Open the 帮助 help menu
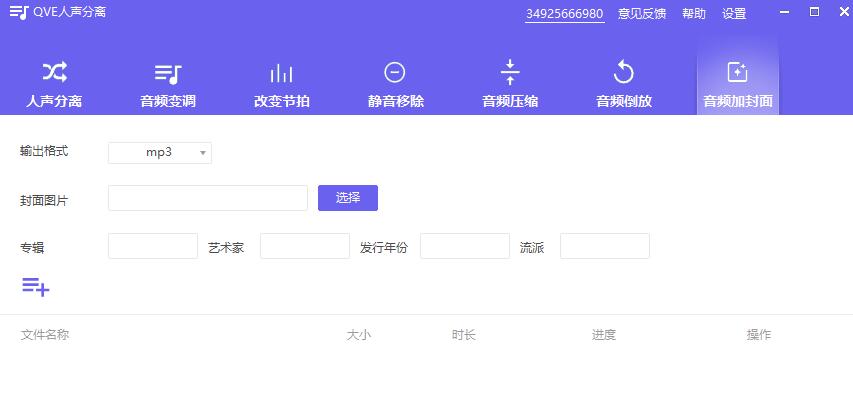 (x=694, y=14)
